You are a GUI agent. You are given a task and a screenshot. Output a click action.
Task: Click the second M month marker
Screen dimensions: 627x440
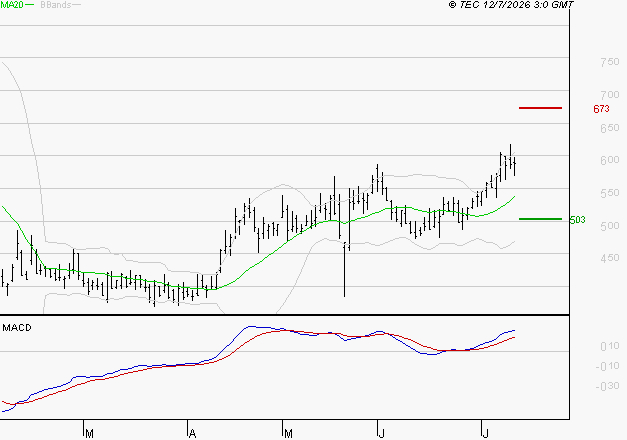click(x=288, y=434)
